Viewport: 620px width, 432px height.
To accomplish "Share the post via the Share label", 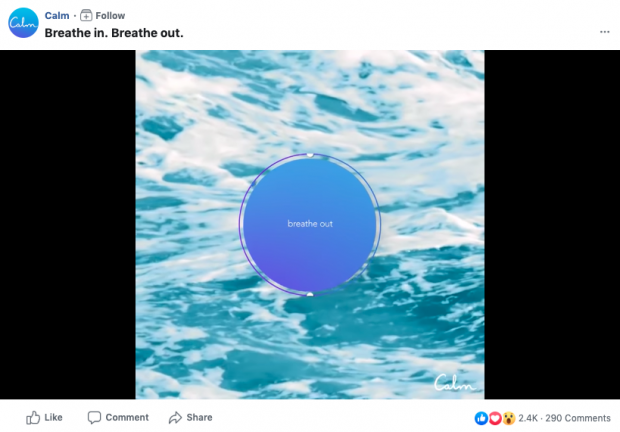I will click(x=199, y=417).
